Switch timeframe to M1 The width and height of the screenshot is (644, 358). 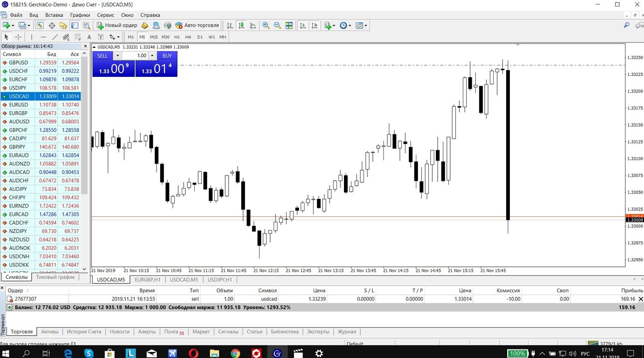click(131, 37)
